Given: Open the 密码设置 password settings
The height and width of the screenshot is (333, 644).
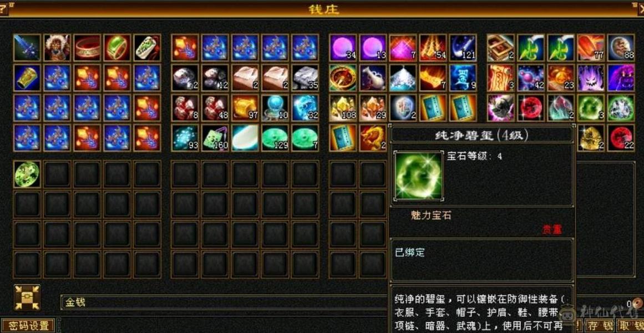Looking at the screenshot, I should click(28, 326).
